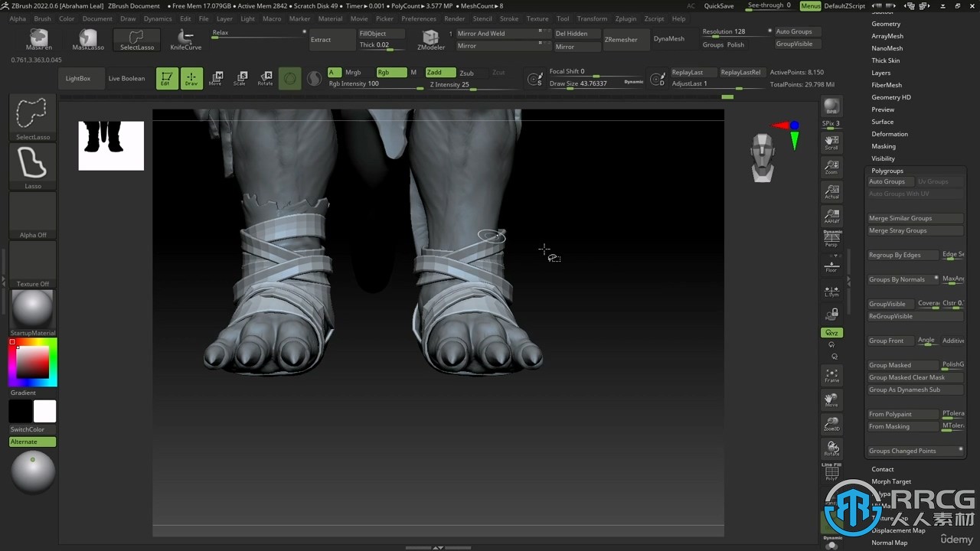Click the camera head orientation gizmo
This screenshot has height=551, width=980.
763,158
